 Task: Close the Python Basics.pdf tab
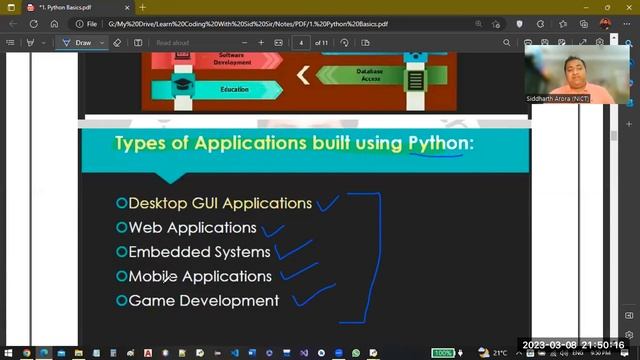(127, 8)
